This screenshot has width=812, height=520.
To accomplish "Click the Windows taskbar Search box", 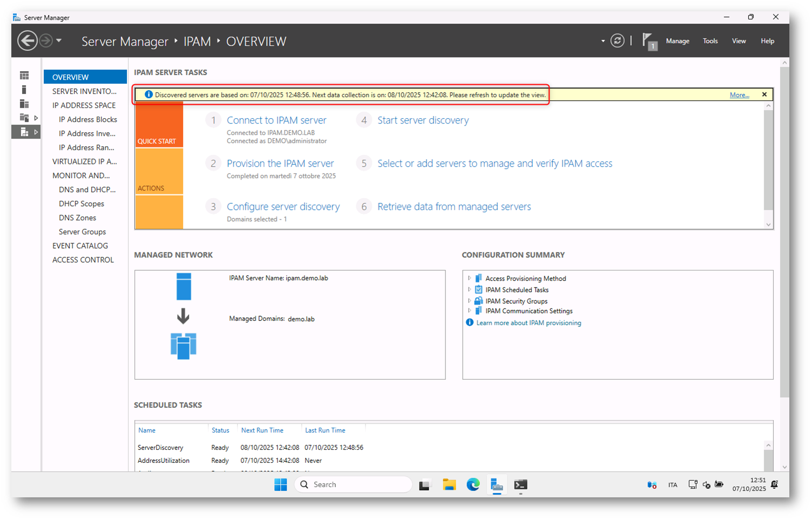I will 354,485.
